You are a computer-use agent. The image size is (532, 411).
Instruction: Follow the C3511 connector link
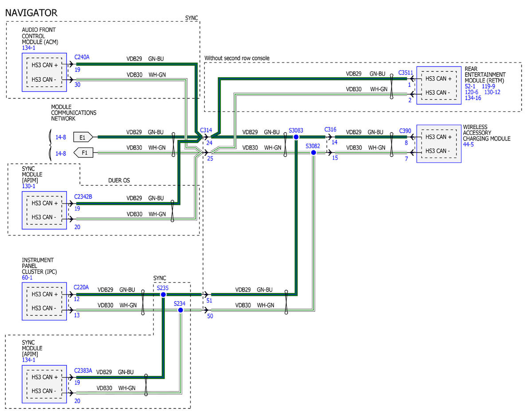click(405, 72)
